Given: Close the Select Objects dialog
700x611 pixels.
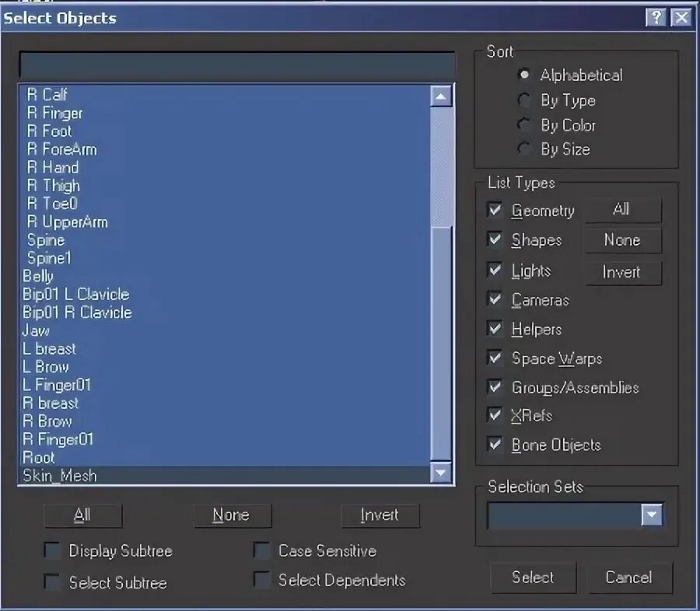Looking at the screenshot, I should click(x=681, y=18).
